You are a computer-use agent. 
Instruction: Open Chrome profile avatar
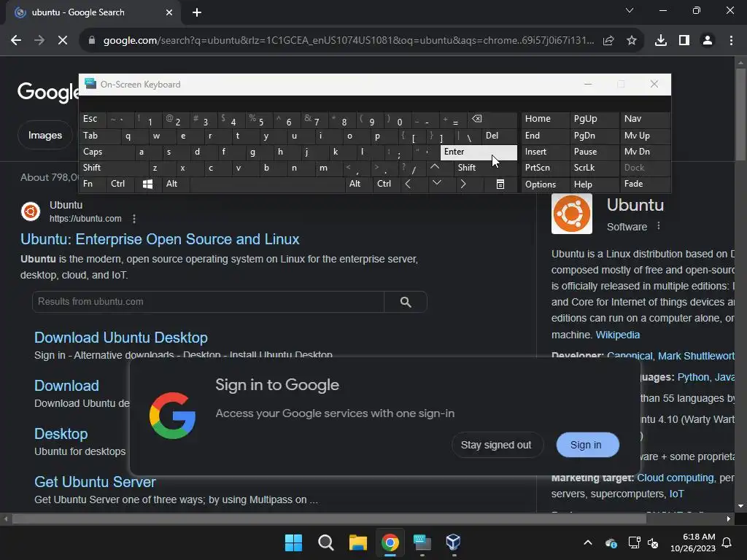point(708,41)
